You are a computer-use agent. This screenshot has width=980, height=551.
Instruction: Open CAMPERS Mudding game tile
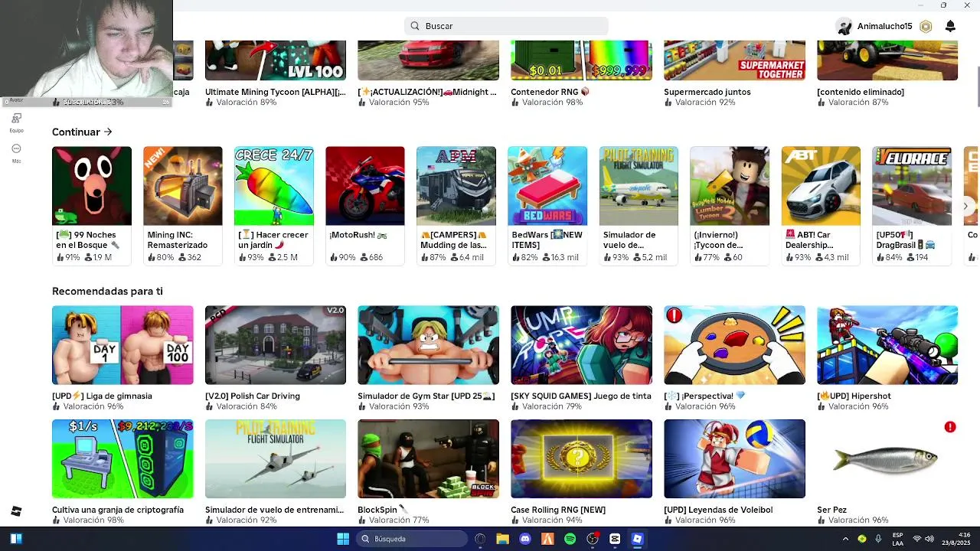(x=456, y=206)
